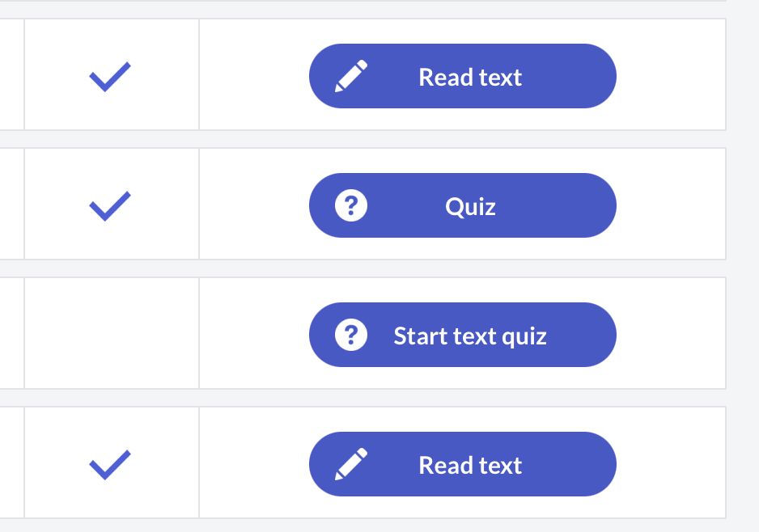Click the checkmark beside the top Read text button
This screenshot has height=532, width=759.
pos(110,77)
